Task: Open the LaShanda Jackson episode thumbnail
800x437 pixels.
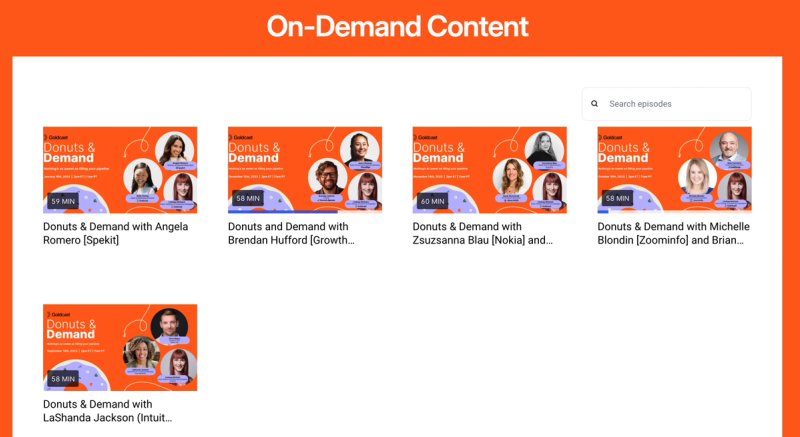Action: point(120,347)
